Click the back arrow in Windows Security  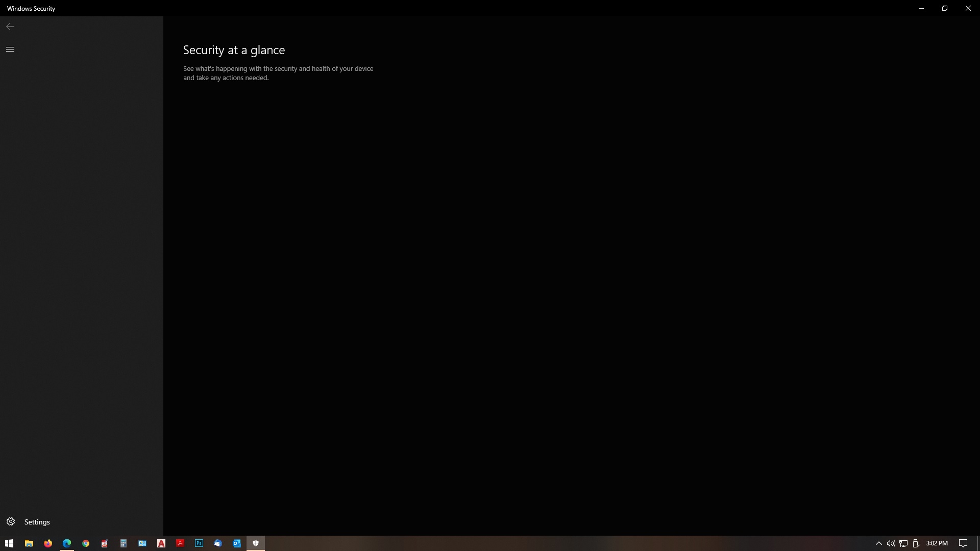tap(10, 27)
